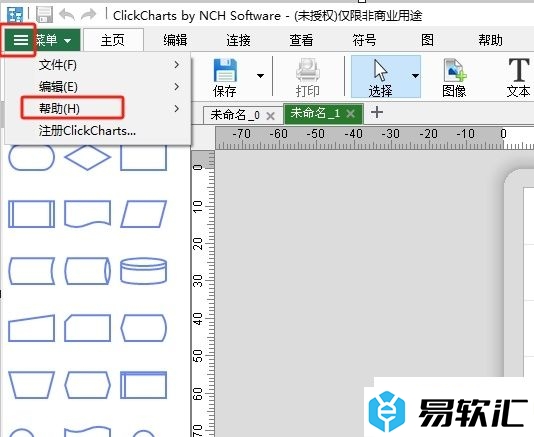534x437 pixels.
Task: Select the card clipped-corner shape
Action: point(88,328)
